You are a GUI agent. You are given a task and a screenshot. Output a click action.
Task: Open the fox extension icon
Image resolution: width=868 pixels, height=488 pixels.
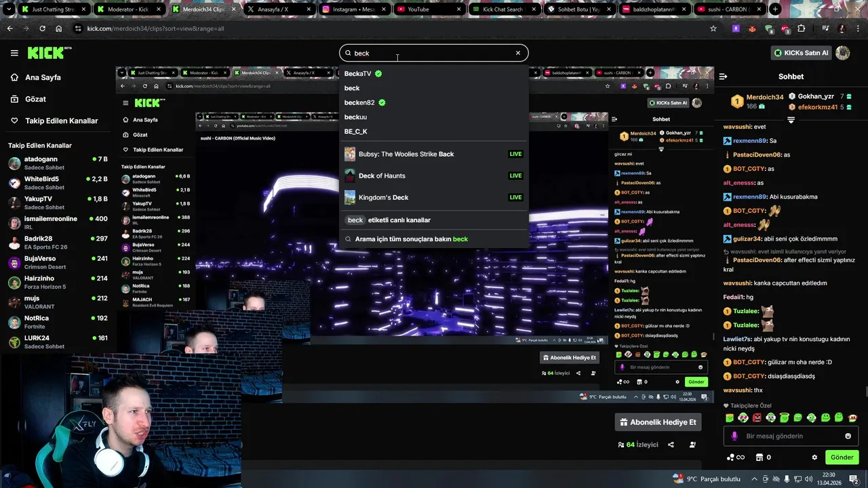coord(753,28)
